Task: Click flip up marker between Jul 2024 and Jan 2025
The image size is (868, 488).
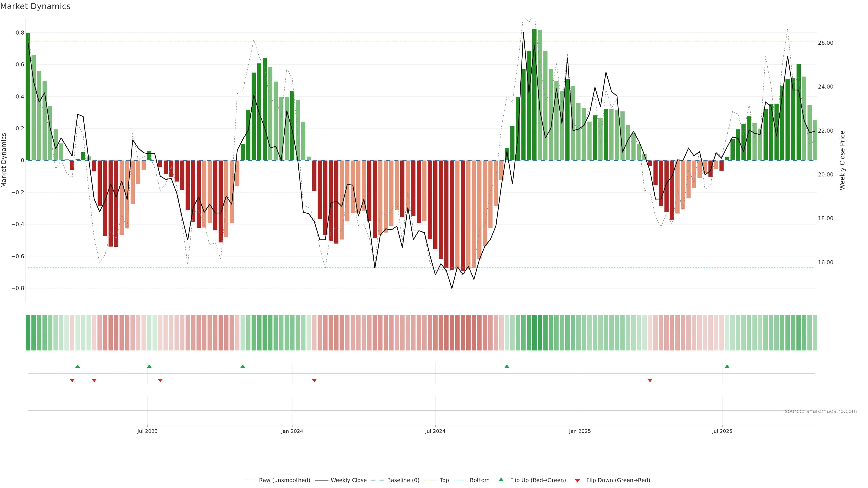Action: tap(507, 366)
